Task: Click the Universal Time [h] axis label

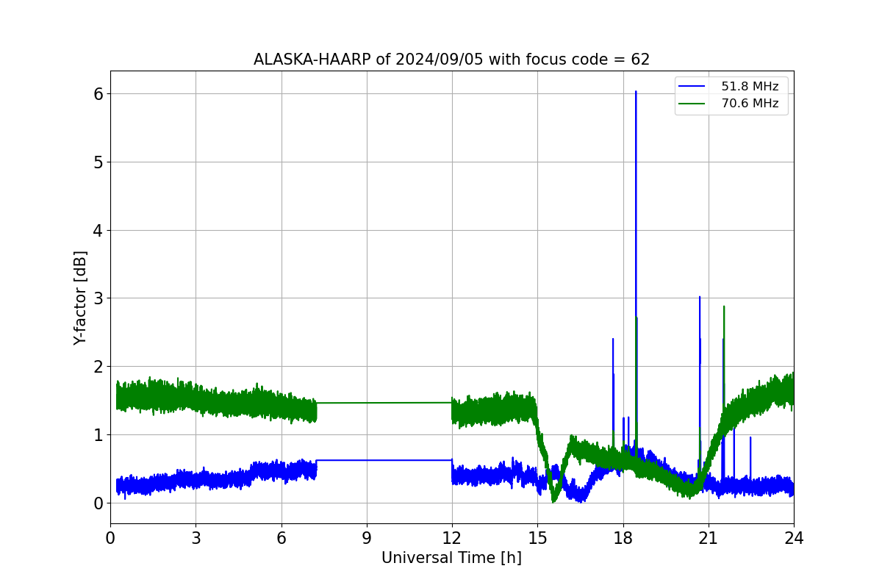Action: coord(451,559)
